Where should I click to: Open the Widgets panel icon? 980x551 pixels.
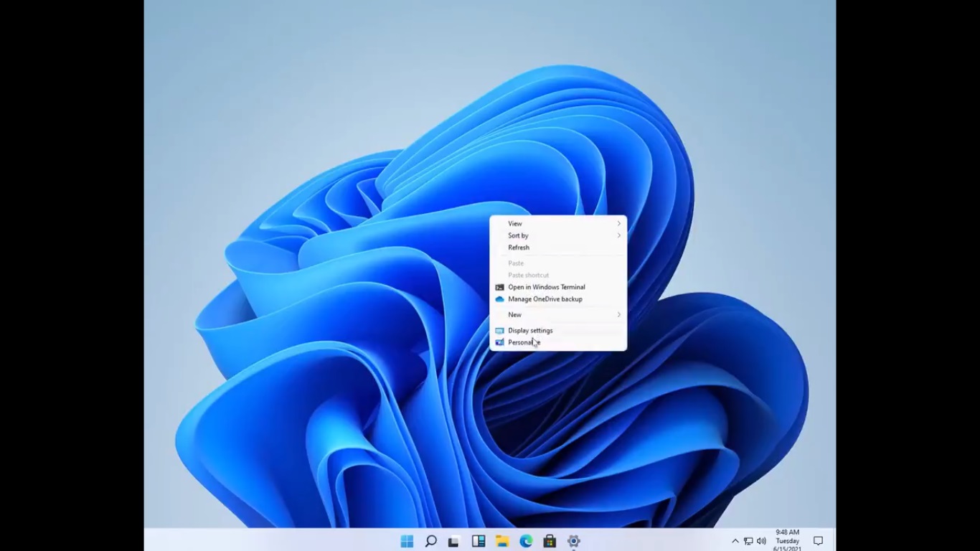pyautogui.click(x=479, y=541)
